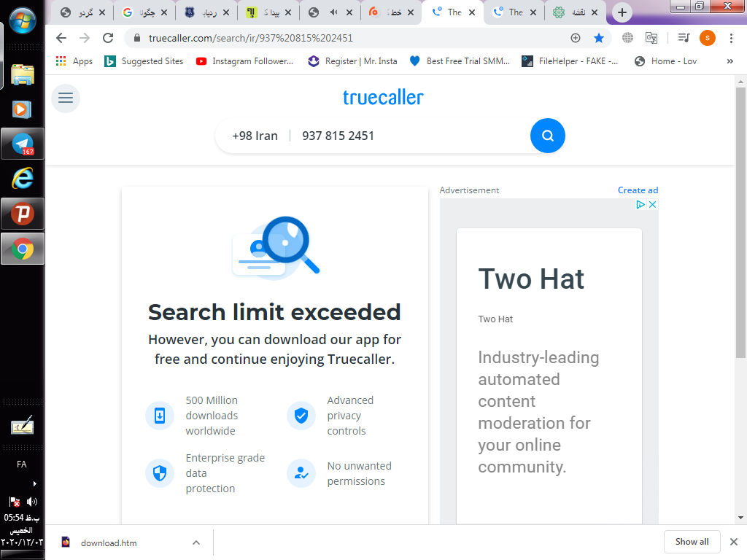
Task: Click the Create ad link
Action: (638, 190)
